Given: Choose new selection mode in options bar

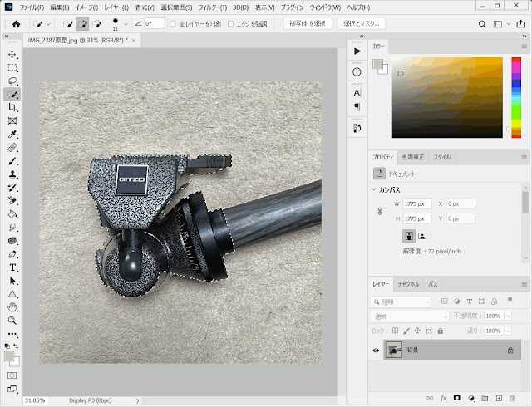Looking at the screenshot, I should (x=68, y=24).
